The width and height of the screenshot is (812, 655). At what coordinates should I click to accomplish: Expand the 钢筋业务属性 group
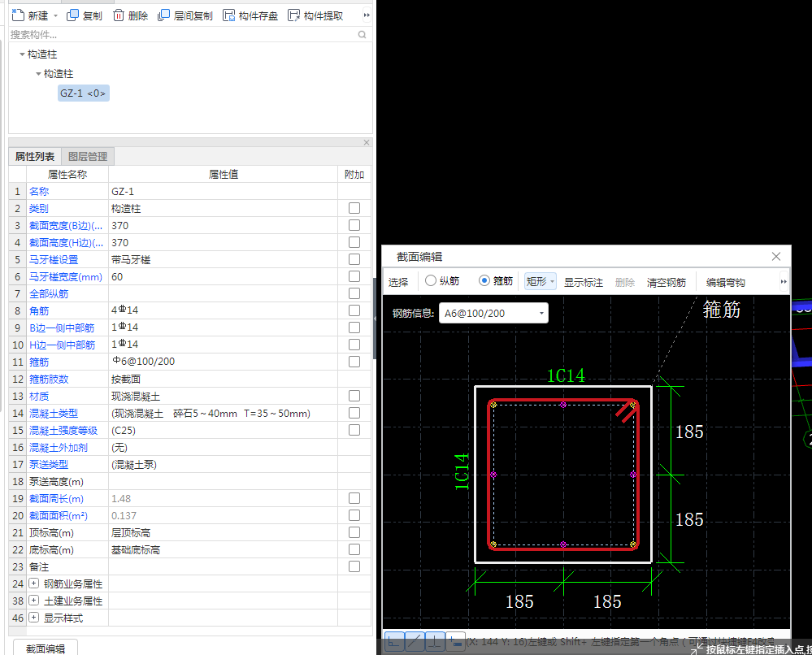(x=33, y=583)
